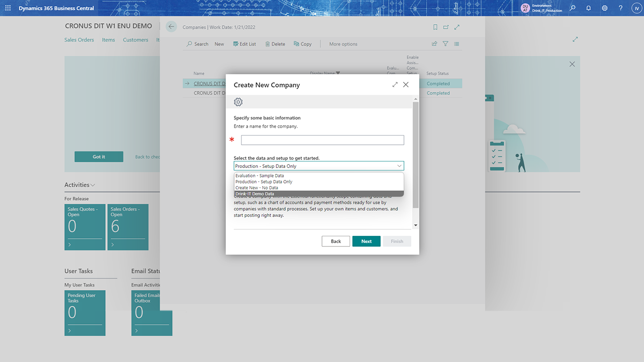Click Copy in Companies toolbar

303,44
